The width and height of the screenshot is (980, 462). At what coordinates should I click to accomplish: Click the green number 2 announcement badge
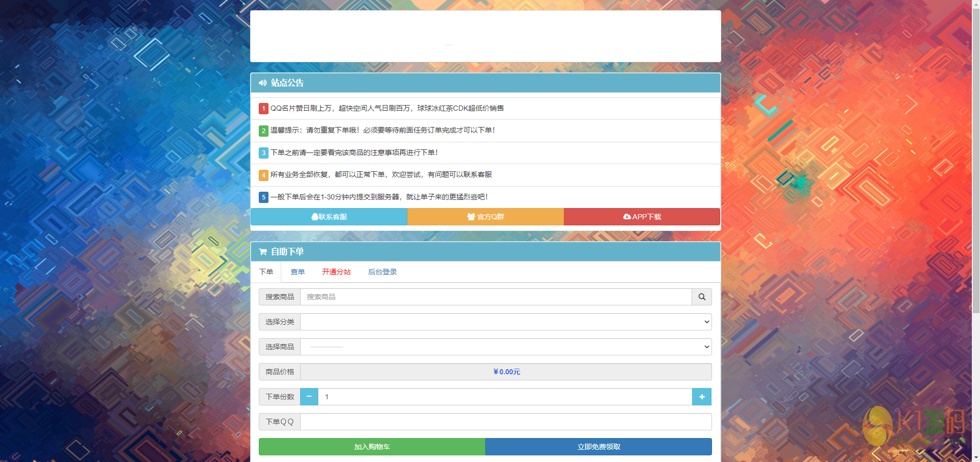[x=263, y=131]
